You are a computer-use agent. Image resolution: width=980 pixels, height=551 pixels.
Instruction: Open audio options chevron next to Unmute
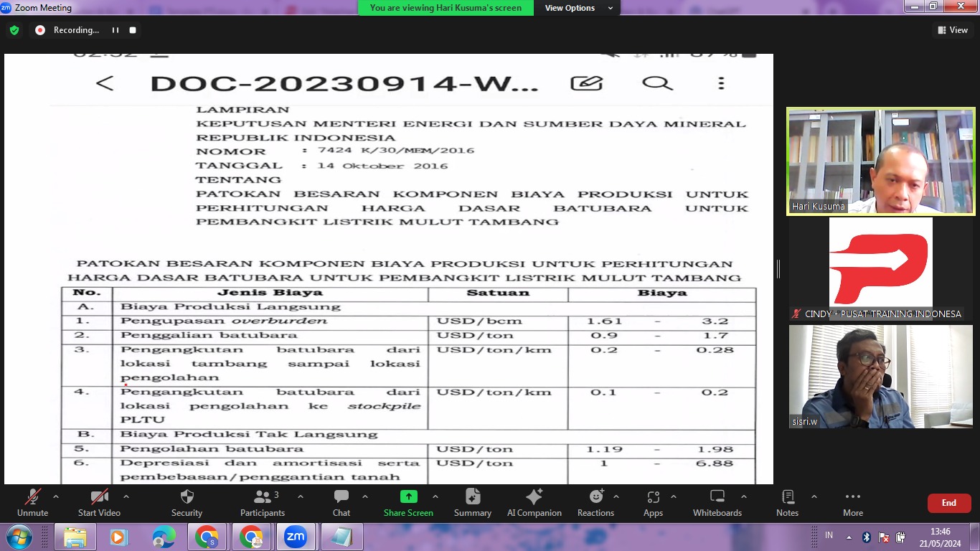pos(56,496)
